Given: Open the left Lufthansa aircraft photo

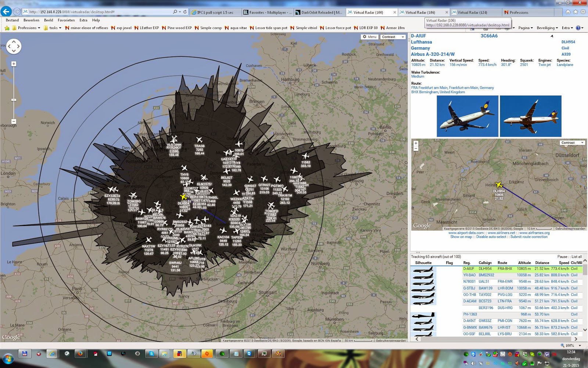Looking at the screenshot, I should coord(467,116).
